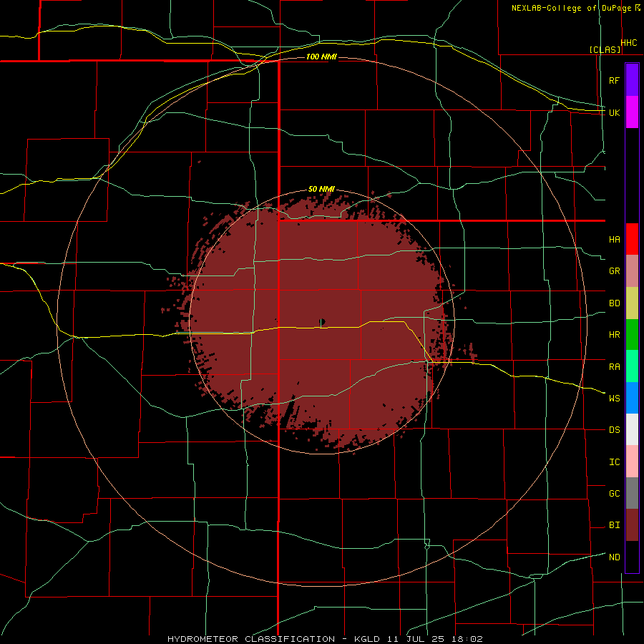Click the ND black legend swatch
This screenshot has width=644, height=644.
632,557
